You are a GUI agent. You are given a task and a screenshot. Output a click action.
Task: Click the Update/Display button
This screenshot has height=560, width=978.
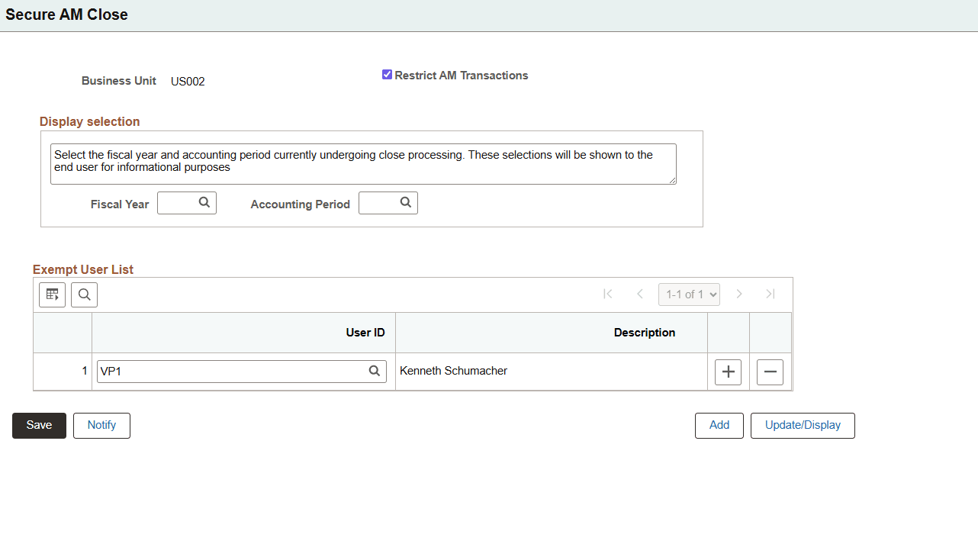tap(803, 426)
